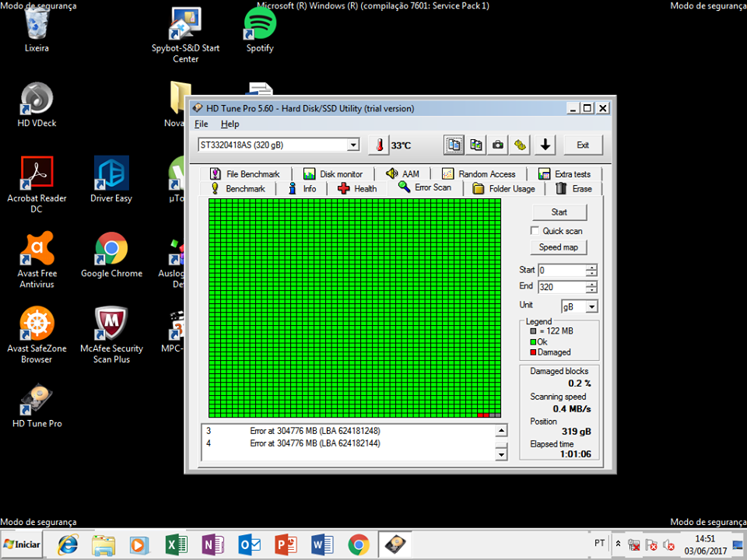Switch to the Folder Usage tab

point(503,188)
